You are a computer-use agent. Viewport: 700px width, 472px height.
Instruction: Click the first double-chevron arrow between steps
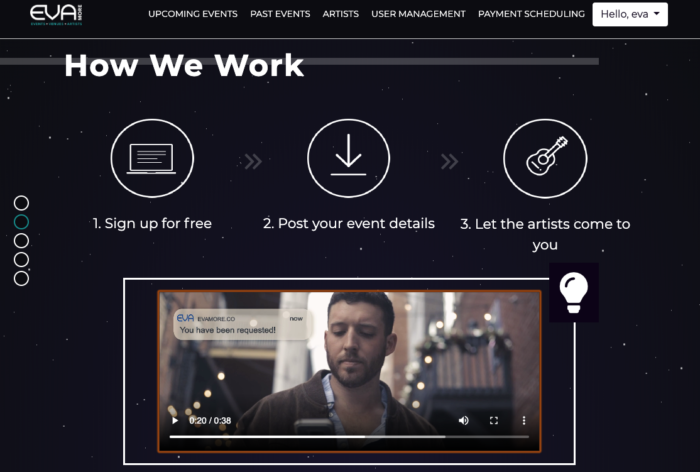click(x=253, y=161)
